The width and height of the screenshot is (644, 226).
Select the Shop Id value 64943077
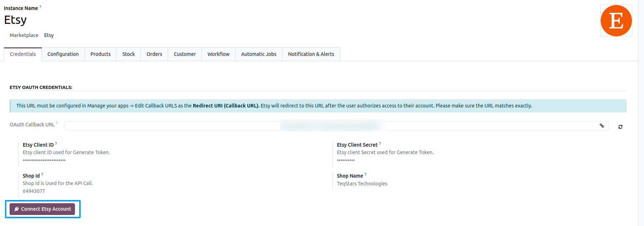[34, 191]
